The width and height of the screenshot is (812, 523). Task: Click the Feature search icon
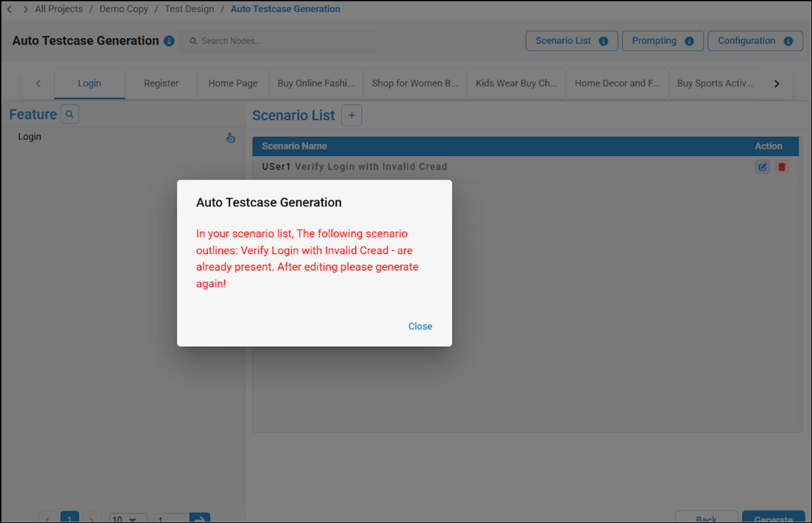(70, 114)
